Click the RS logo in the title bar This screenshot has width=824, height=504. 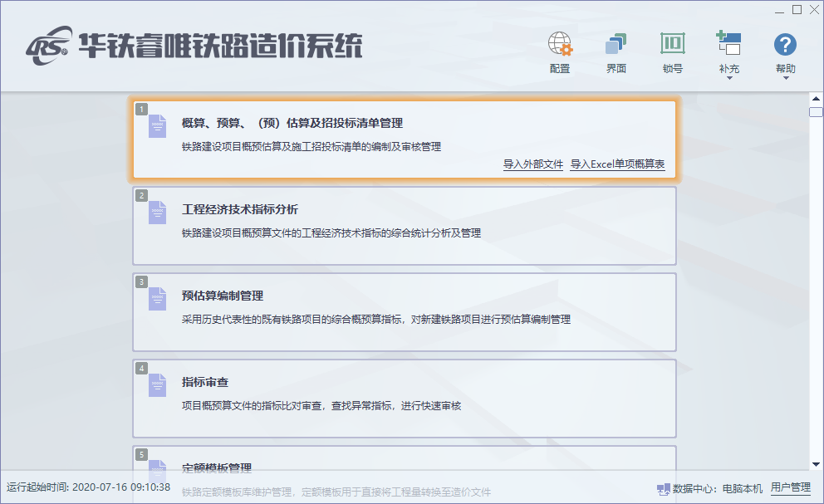(48, 46)
